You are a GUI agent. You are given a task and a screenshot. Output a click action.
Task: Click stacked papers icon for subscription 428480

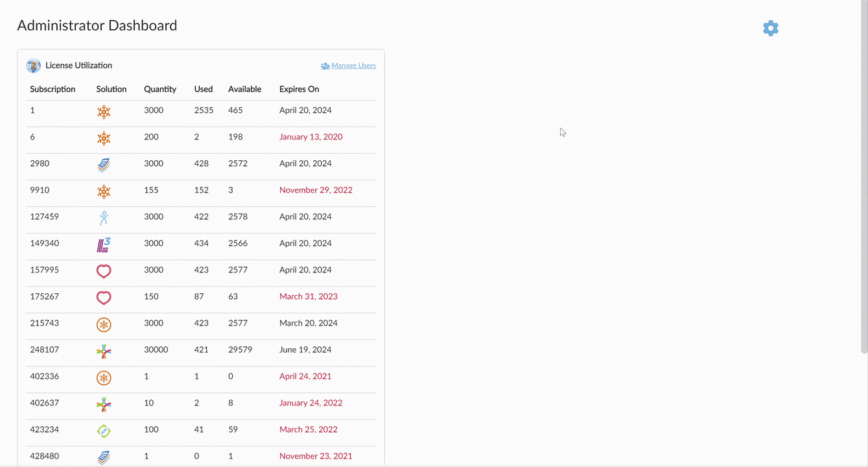tap(104, 457)
